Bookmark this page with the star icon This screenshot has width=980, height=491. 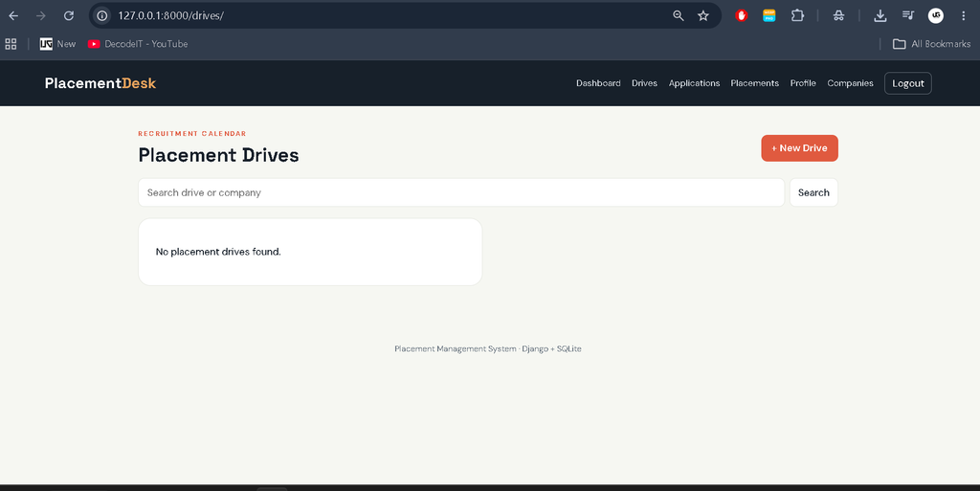[703, 15]
